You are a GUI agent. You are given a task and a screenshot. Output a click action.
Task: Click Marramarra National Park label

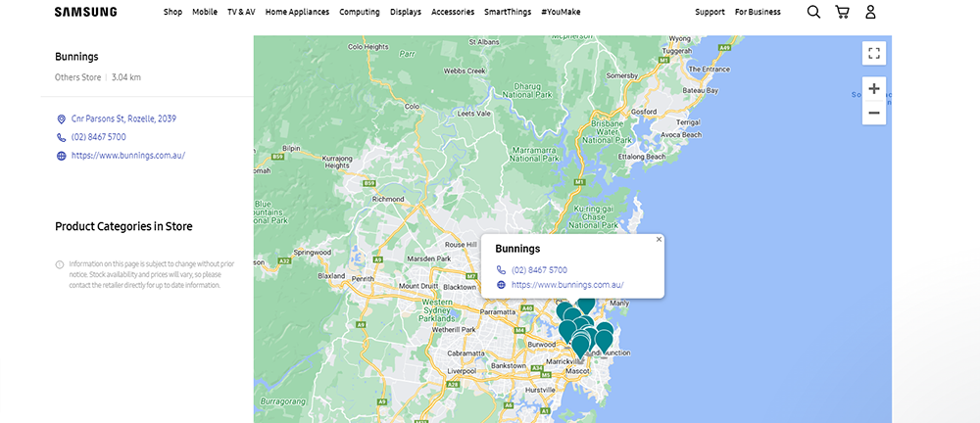[535, 155]
